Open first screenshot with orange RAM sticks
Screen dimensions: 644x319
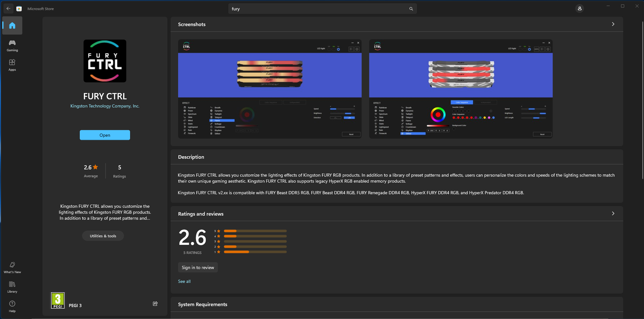coord(270,89)
